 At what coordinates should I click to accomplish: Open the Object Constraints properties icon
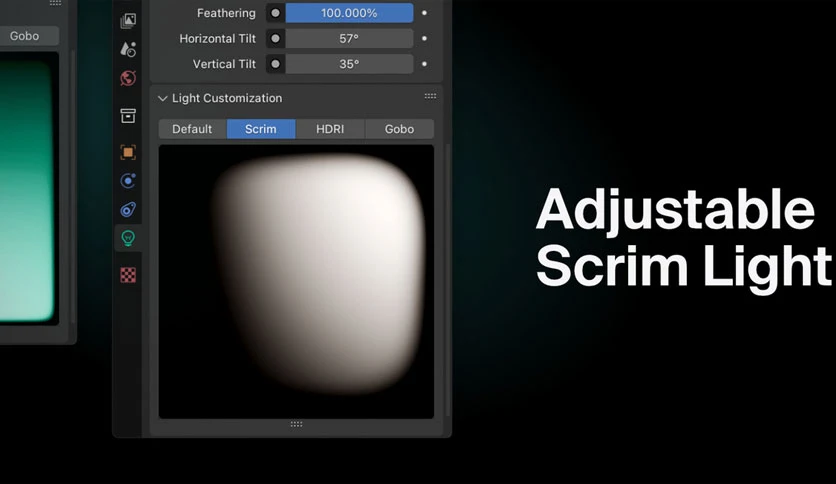pos(128,209)
